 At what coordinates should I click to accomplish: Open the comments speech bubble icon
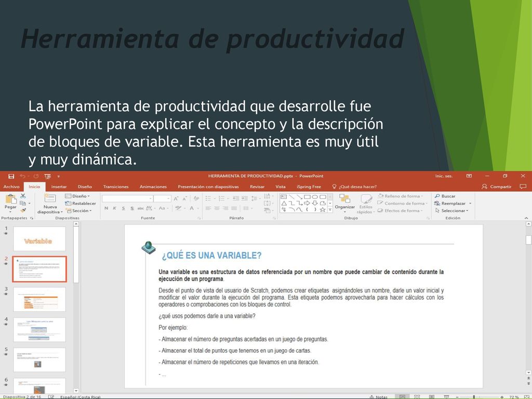[523, 187]
